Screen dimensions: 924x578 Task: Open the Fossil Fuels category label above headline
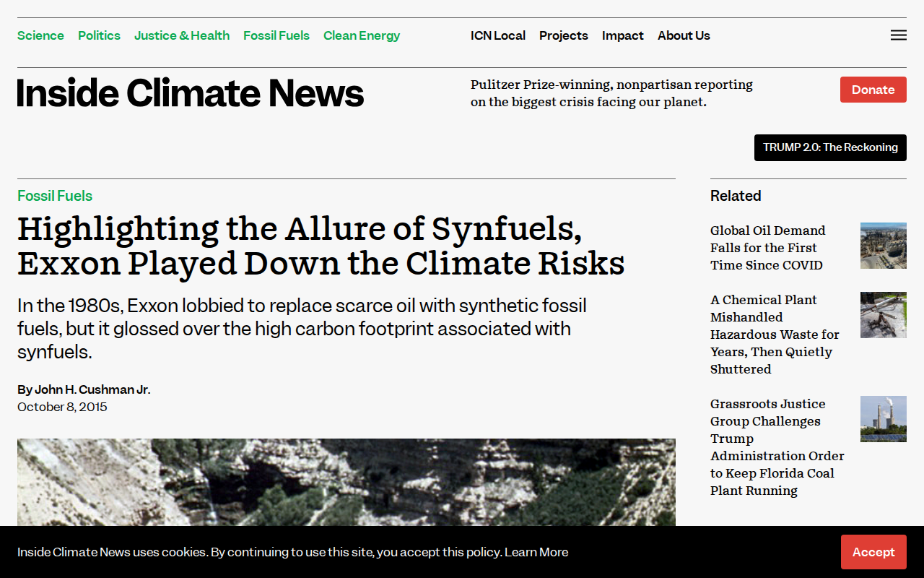[55, 196]
